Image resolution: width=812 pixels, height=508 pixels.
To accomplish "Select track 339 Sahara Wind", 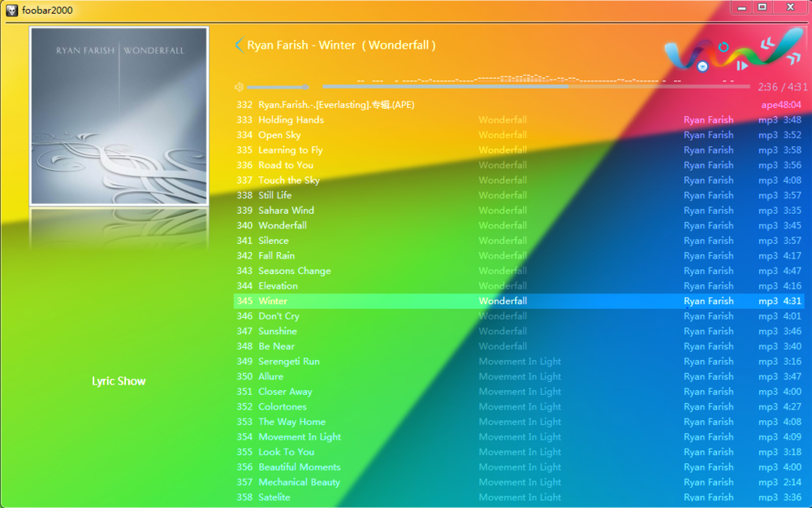I will point(520,210).
